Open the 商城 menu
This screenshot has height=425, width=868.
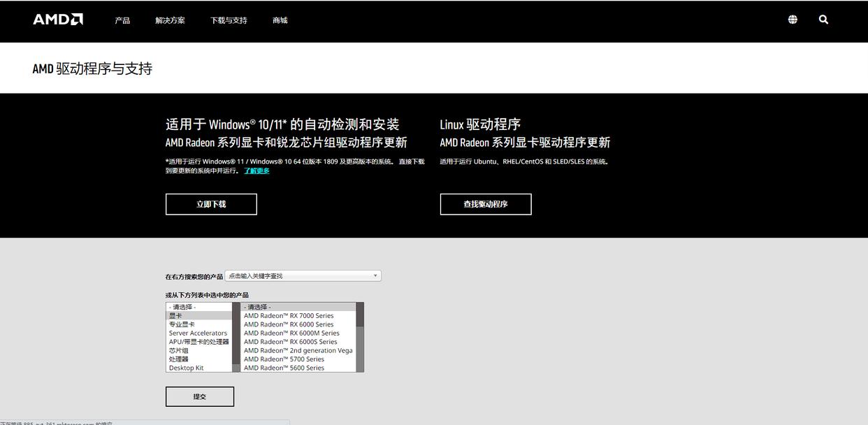coord(280,20)
